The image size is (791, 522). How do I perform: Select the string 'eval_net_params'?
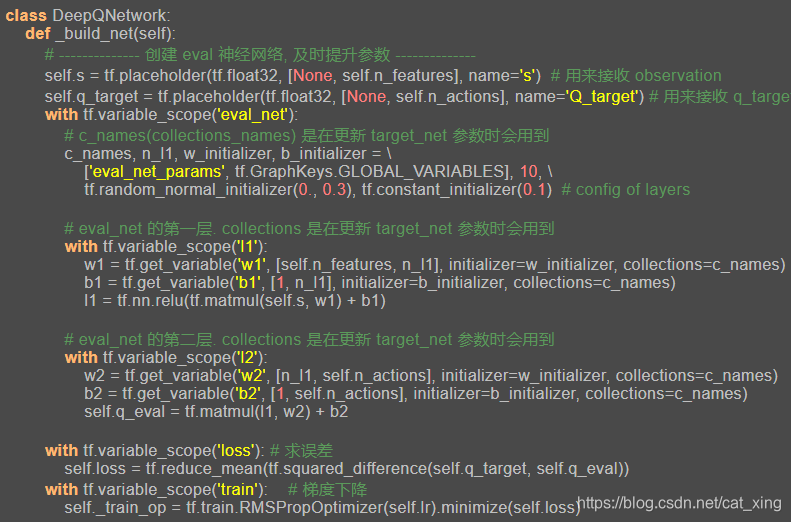156,172
